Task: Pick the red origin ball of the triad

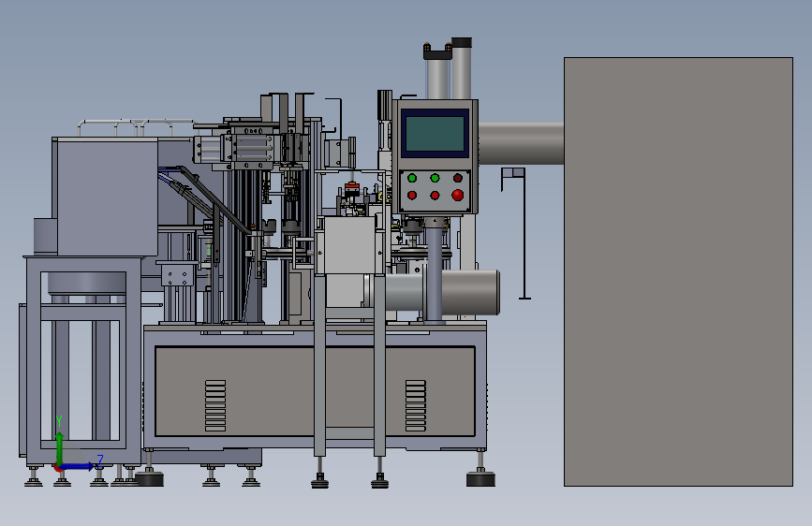Action: [x=58, y=467]
